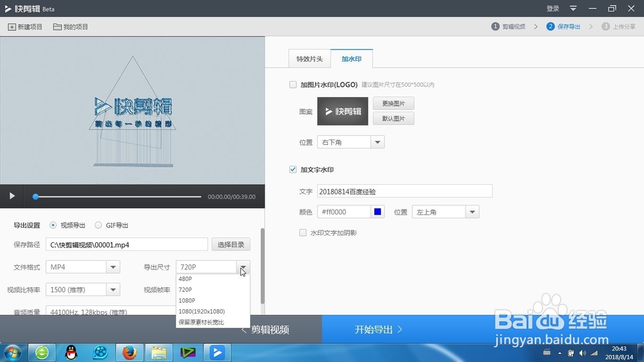Enable 水印文字加阴影 checkbox

click(303, 233)
